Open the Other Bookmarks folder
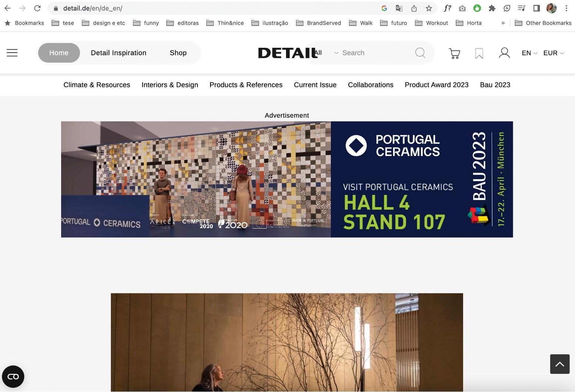Image resolution: width=575 pixels, height=392 pixels. pyautogui.click(x=543, y=23)
